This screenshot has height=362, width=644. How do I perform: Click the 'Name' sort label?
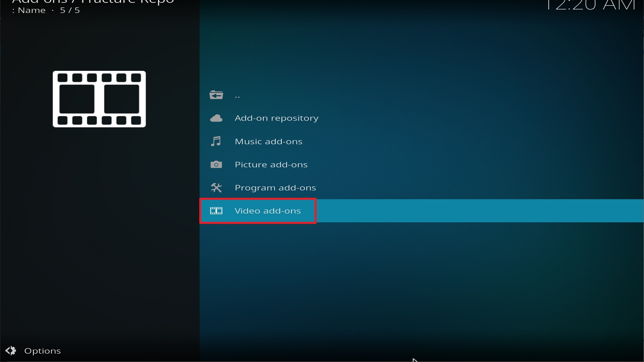point(32,10)
